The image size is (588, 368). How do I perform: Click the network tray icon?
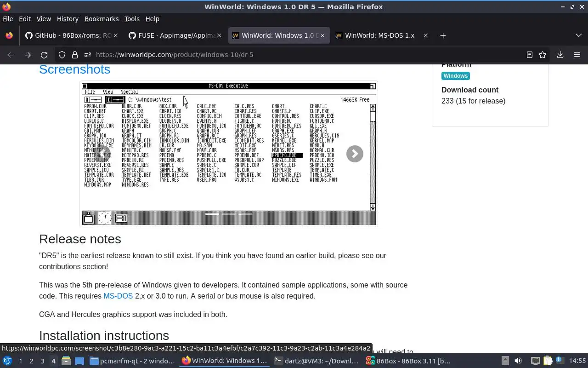(x=535, y=361)
